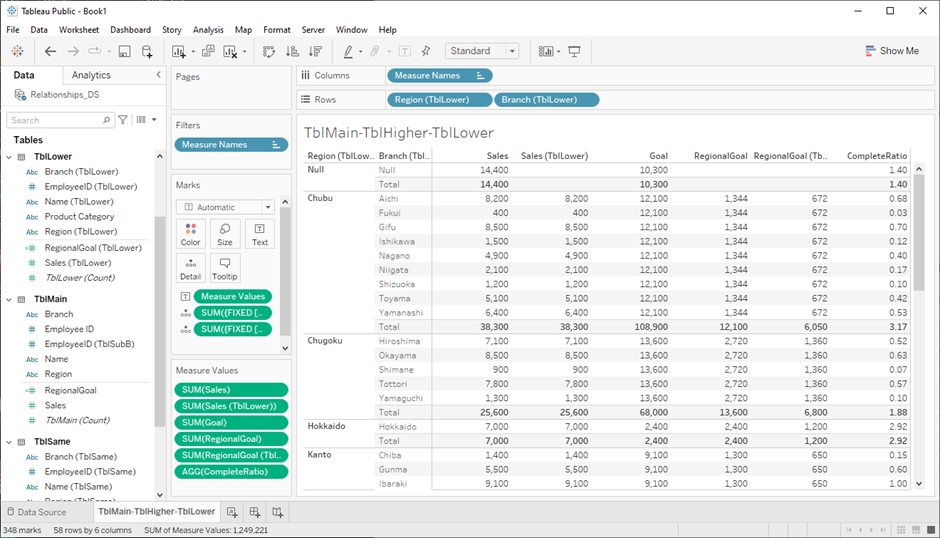Open the Text marks card
Screen dimensions: 940x538
coord(260,234)
